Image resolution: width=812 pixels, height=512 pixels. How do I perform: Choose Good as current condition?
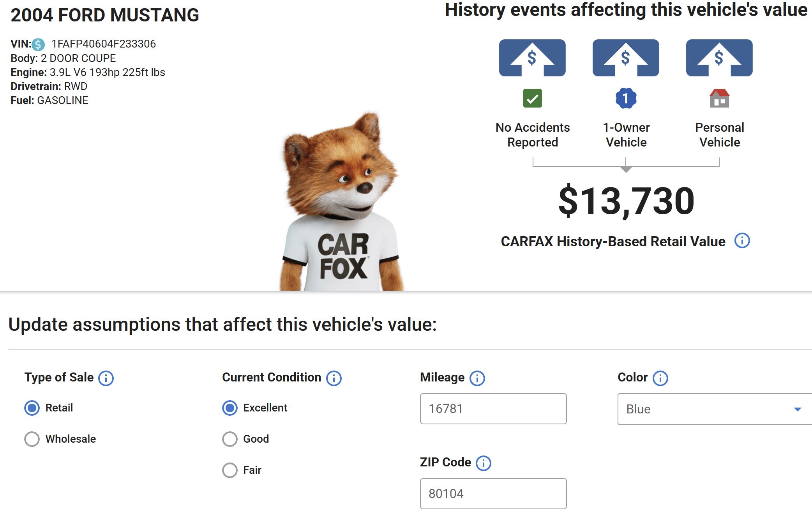(230, 439)
